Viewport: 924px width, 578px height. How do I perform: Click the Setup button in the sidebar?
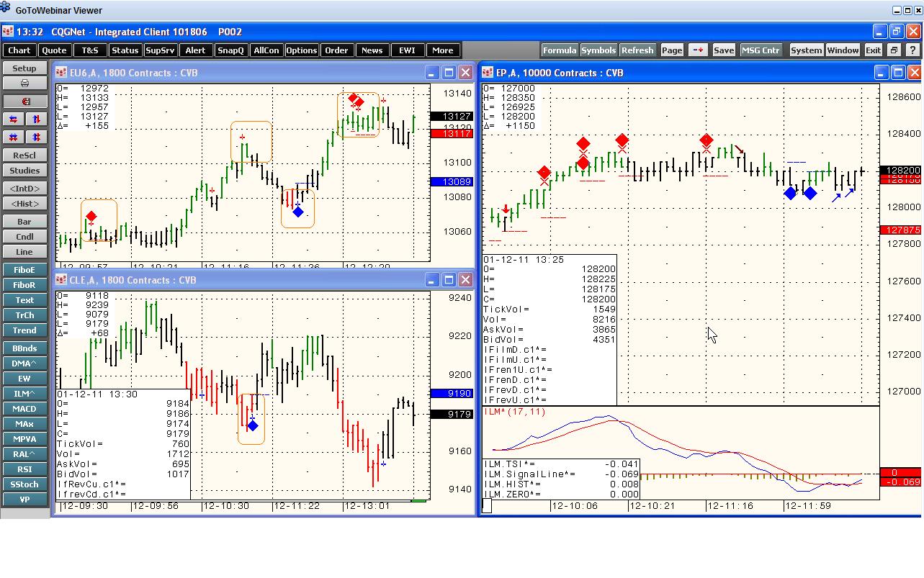click(x=24, y=68)
